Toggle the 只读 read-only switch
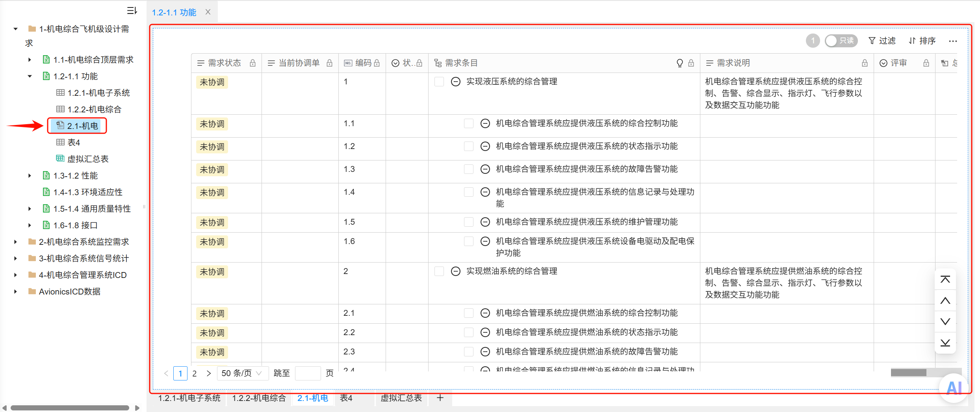The image size is (980, 412). [x=841, y=41]
